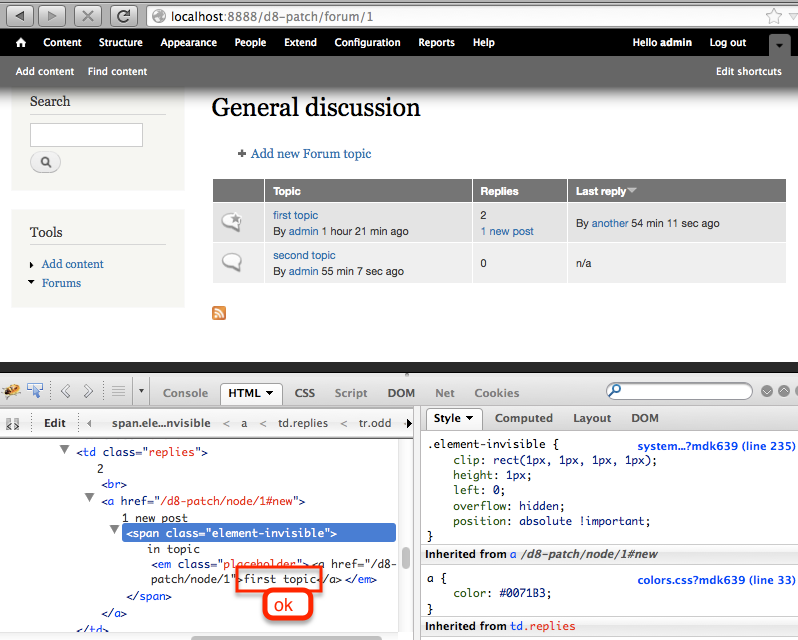Click the Firebug history back arrow
Viewport: 798px width, 640px height.
(66, 391)
